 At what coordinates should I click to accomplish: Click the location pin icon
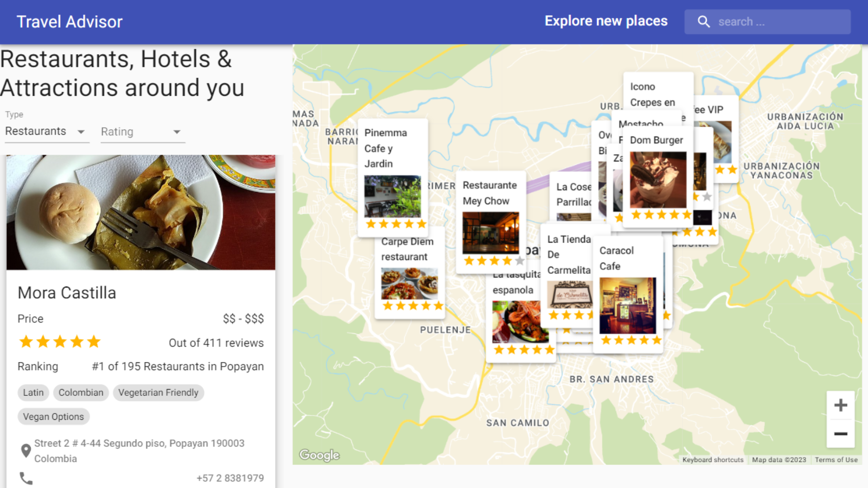[x=26, y=450]
